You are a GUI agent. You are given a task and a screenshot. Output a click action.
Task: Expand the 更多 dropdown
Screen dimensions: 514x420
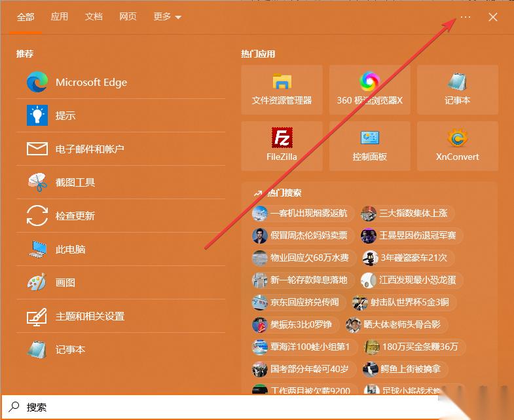167,16
